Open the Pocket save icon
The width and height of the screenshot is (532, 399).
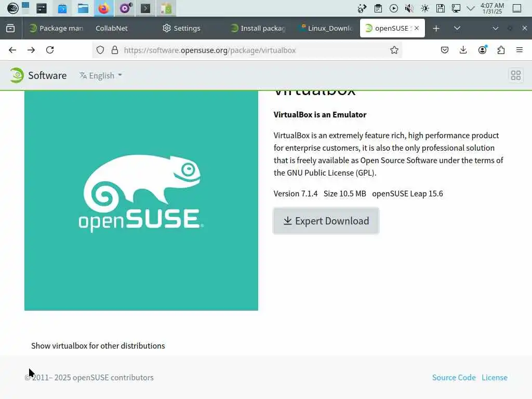[445, 50]
